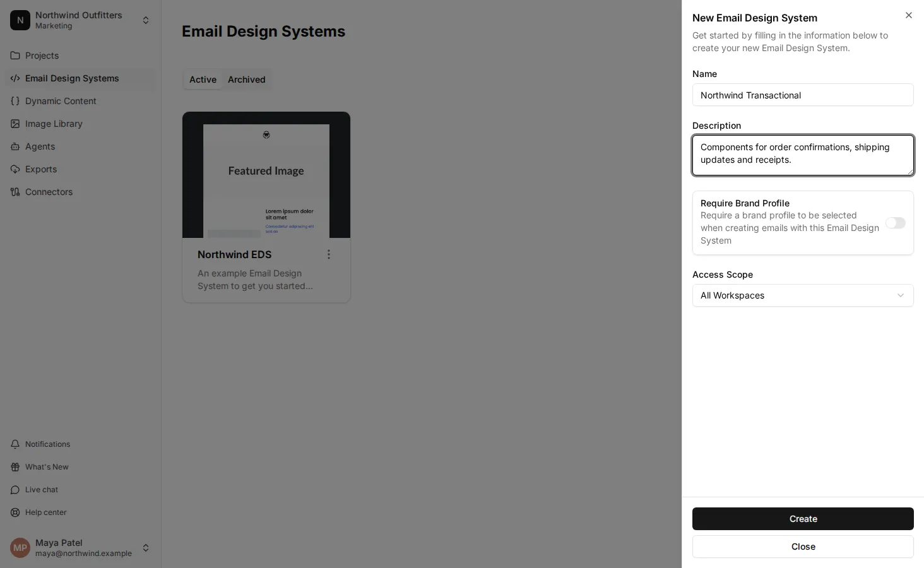Click the 'Email Design Systems' page heading

coord(264,32)
